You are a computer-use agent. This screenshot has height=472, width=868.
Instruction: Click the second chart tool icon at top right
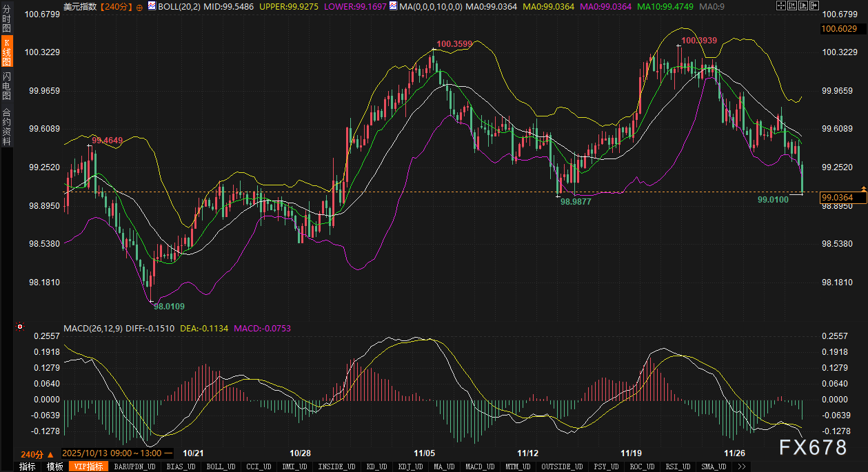coord(792,6)
